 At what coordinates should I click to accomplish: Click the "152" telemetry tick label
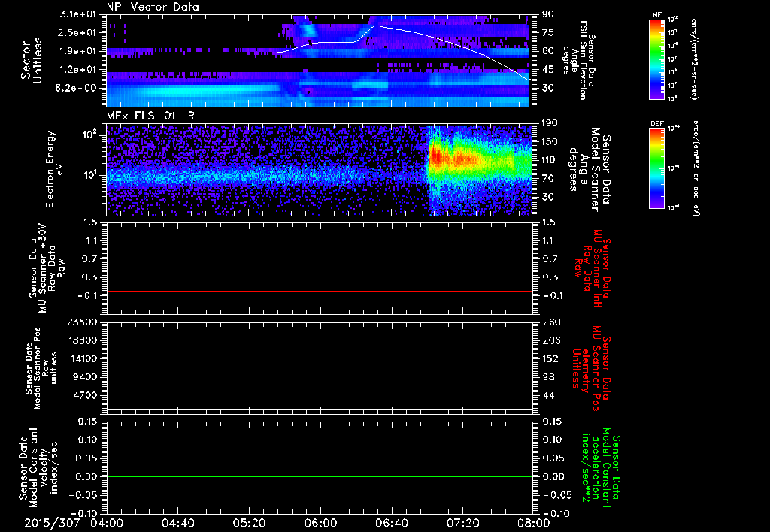click(550, 358)
